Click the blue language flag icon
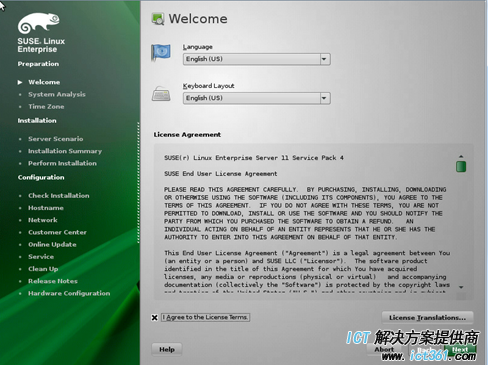 coord(161,52)
